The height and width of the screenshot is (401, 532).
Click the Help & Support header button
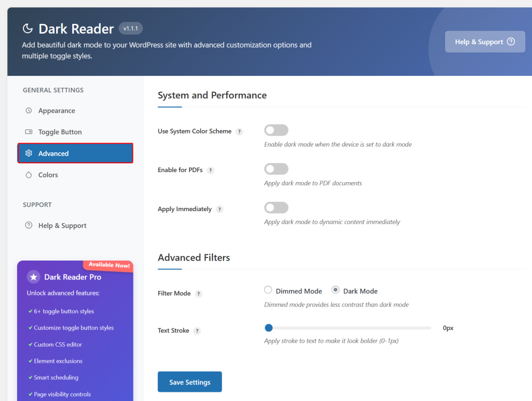[485, 42]
